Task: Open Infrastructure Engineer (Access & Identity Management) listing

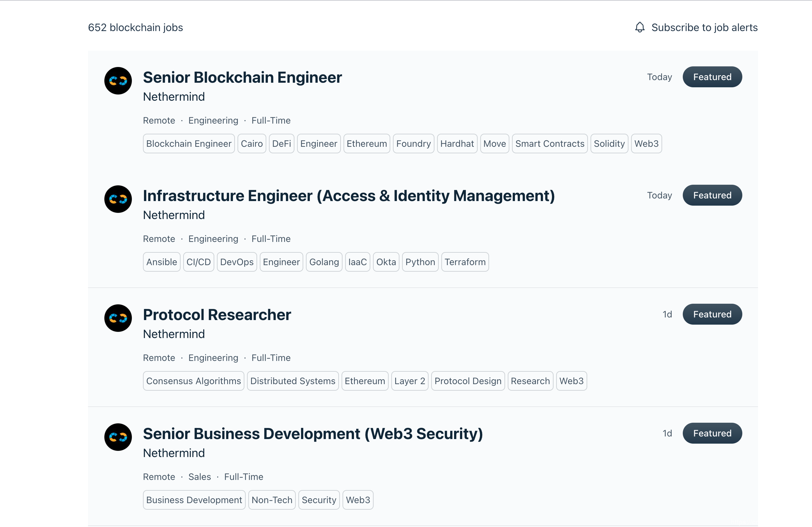Action: click(349, 196)
